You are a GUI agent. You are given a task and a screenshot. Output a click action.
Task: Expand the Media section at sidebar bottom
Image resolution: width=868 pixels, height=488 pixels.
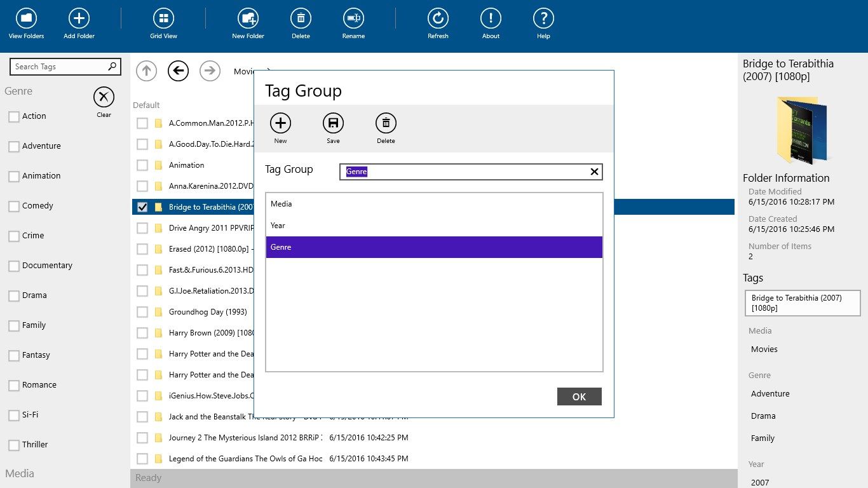[19, 473]
